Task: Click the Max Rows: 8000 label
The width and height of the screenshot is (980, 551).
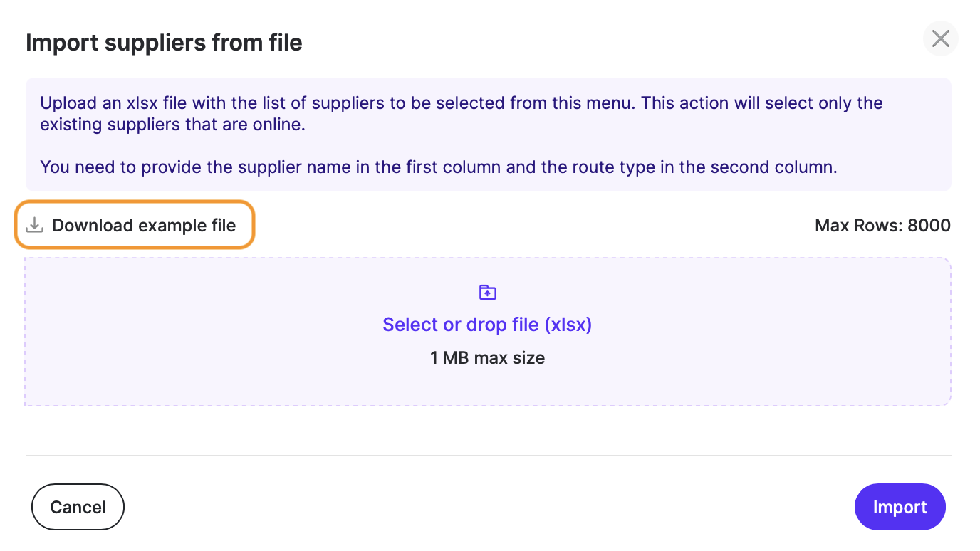Action: (x=882, y=226)
